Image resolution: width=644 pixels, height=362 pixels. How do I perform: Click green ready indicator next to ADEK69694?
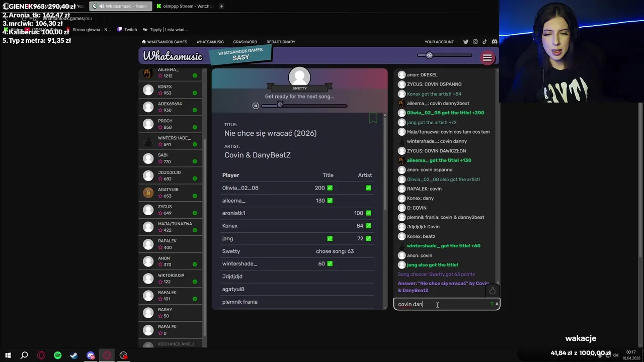195,110
